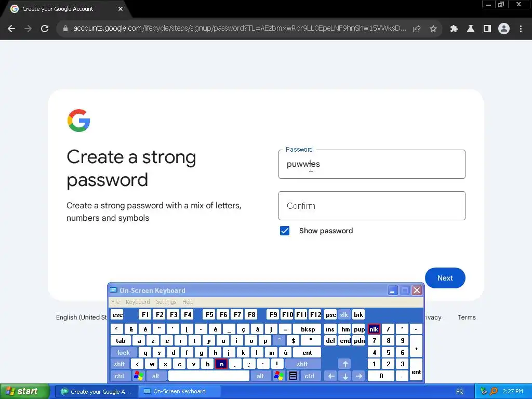Click the greyed-out forward arrow in Chrome
This screenshot has height=399, width=532.
[28, 29]
